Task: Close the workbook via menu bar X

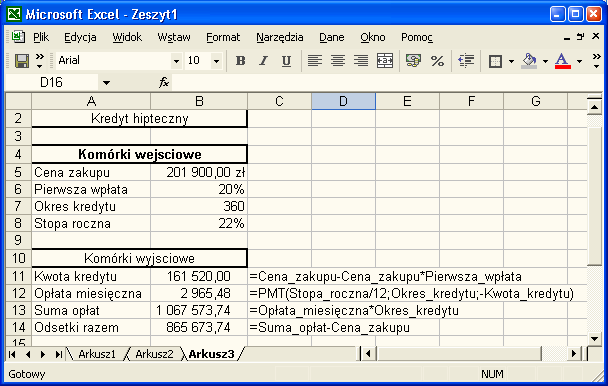Action: pyautogui.click(x=596, y=36)
